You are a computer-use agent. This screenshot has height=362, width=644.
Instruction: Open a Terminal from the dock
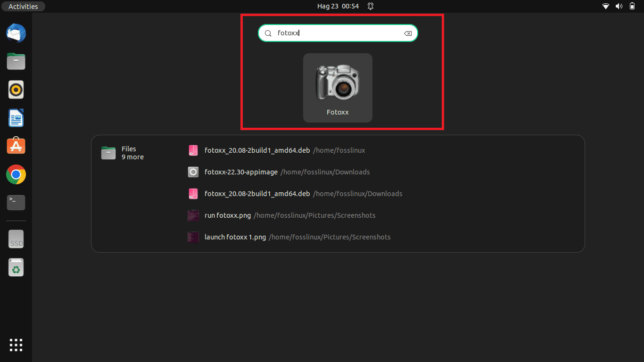(16, 203)
